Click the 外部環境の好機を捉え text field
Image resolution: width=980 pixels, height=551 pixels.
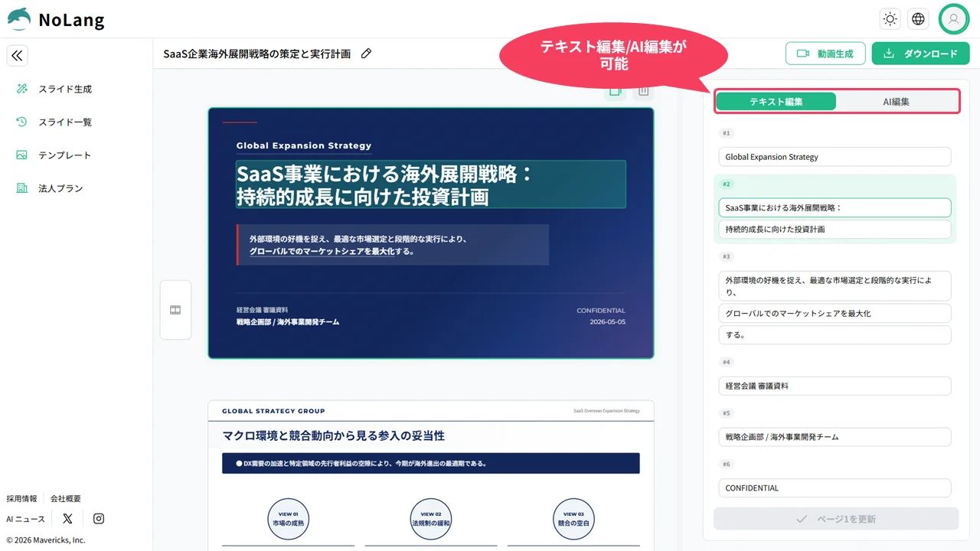[x=835, y=285]
